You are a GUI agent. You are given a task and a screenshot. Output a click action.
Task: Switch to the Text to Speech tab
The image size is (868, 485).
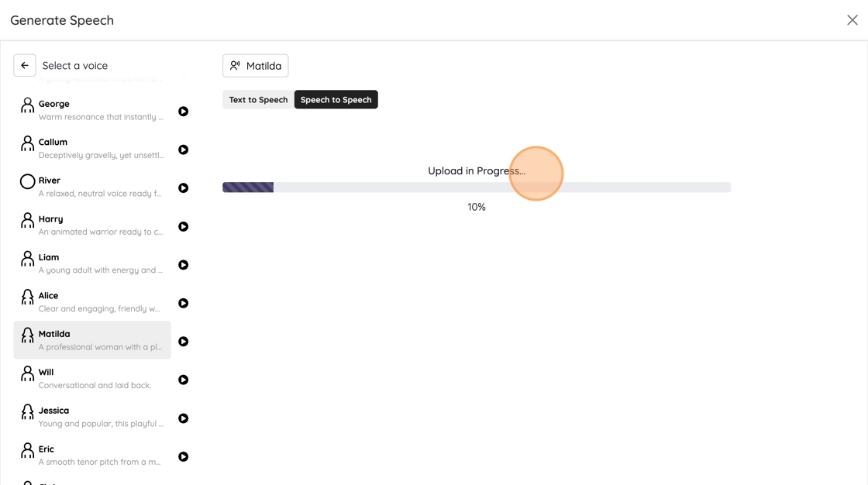click(258, 100)
